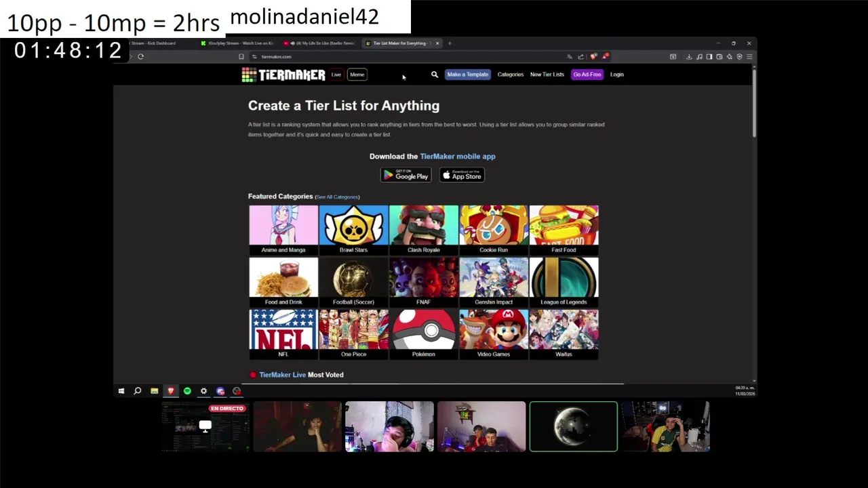Open Spotify from the taskbar

point(187,390)
